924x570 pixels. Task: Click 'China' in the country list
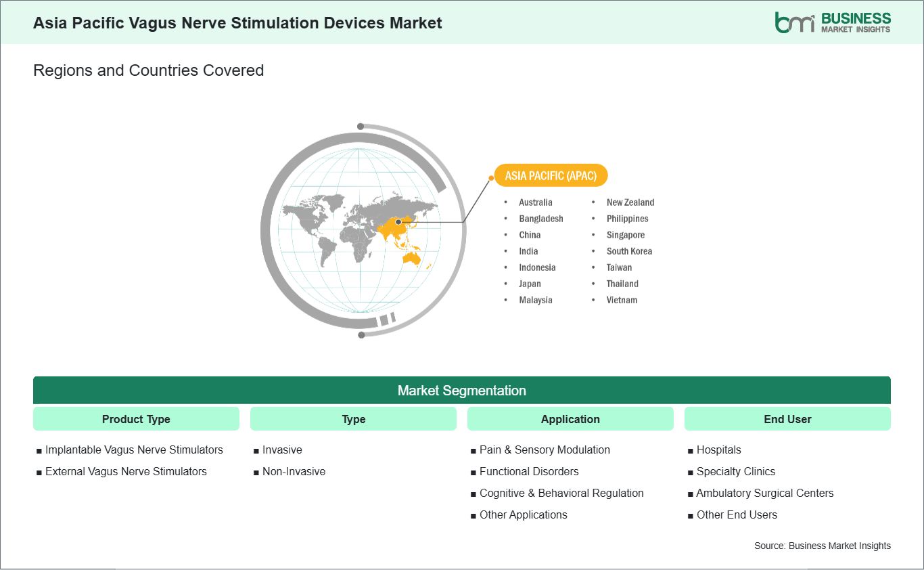point(530,235)
